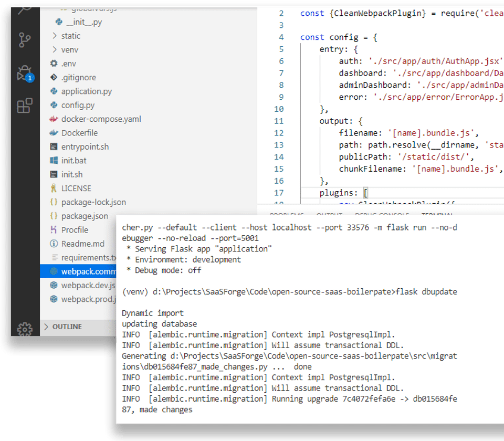Click docker icon beside docker-compose.yaml
This screenshot has width=504, height=441.
pyautogui.click(x=54, y=119)
